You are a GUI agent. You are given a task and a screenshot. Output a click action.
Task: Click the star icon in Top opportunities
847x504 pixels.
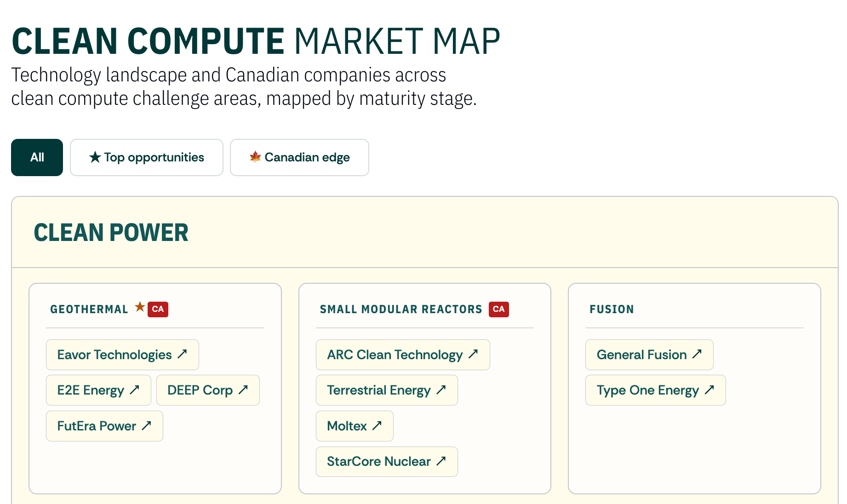(x=95, y=157)
